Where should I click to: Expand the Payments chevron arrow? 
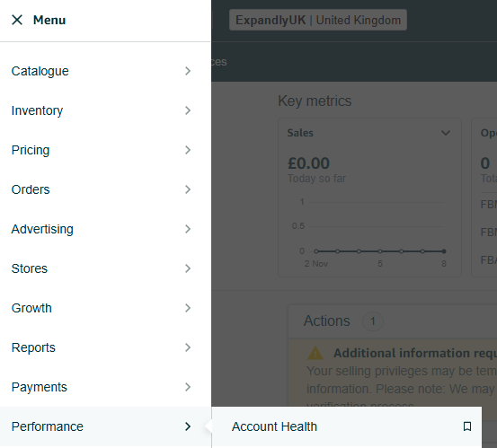188,387
